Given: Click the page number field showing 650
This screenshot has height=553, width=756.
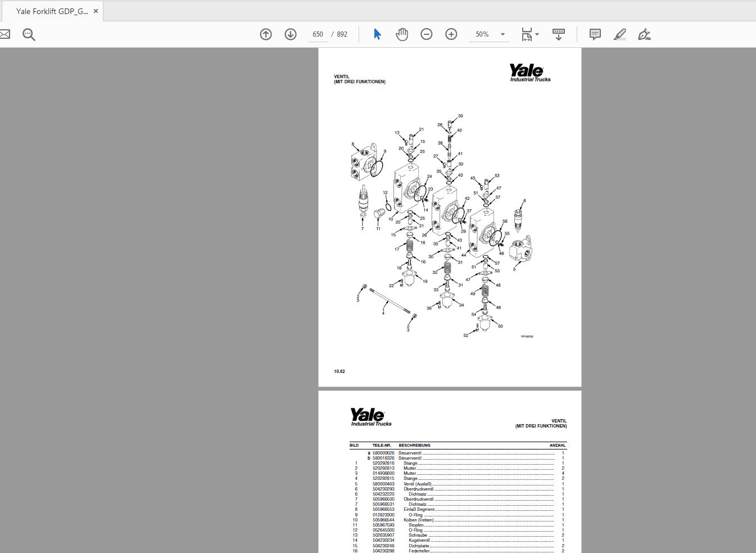Looking at the screenshot, I should (x=318, y=34).
